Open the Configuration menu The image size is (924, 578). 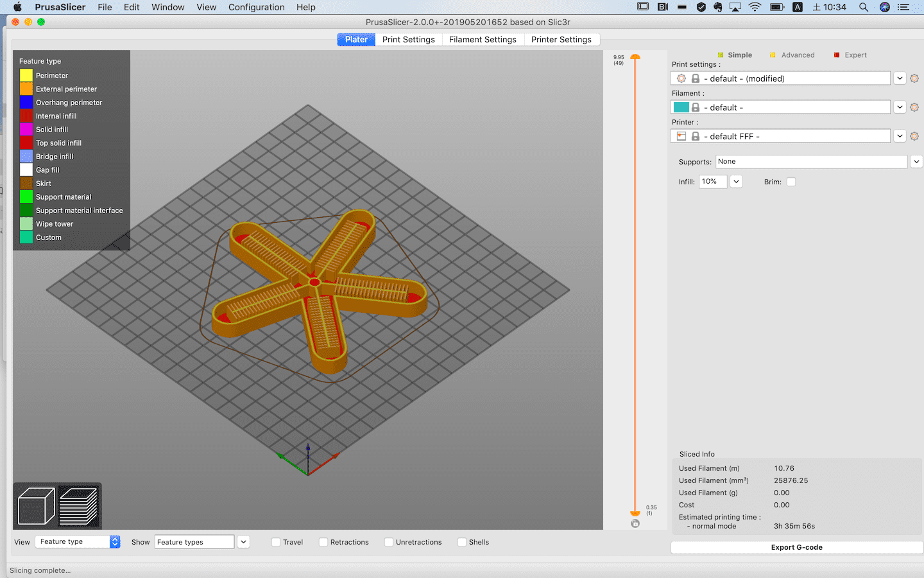[x=256, y=7]
